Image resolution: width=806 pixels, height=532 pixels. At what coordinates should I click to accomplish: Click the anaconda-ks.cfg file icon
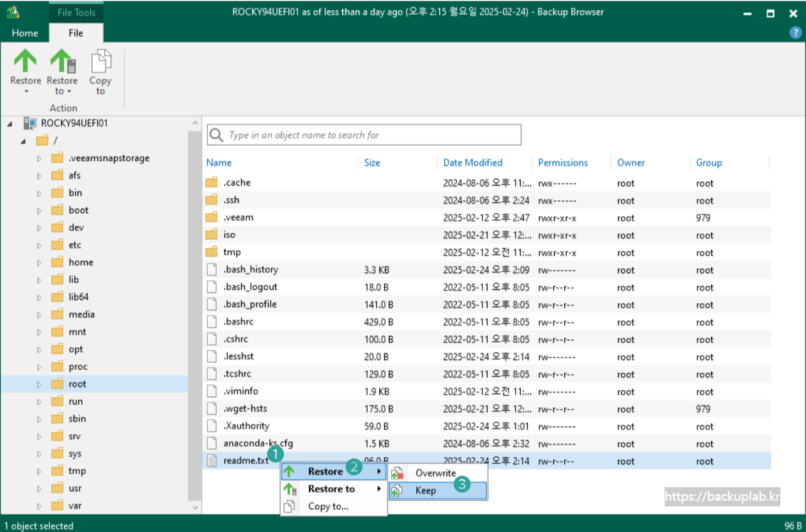[212, 443]
